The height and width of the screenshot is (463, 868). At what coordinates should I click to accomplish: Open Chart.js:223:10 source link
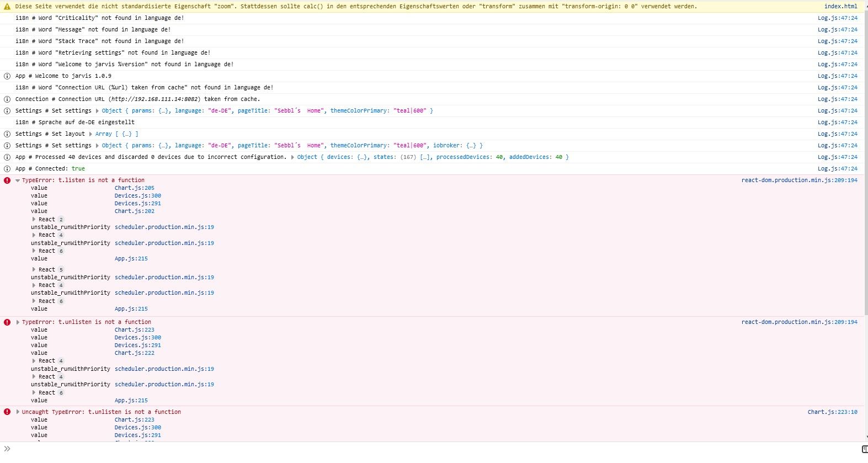pos(832,412)
